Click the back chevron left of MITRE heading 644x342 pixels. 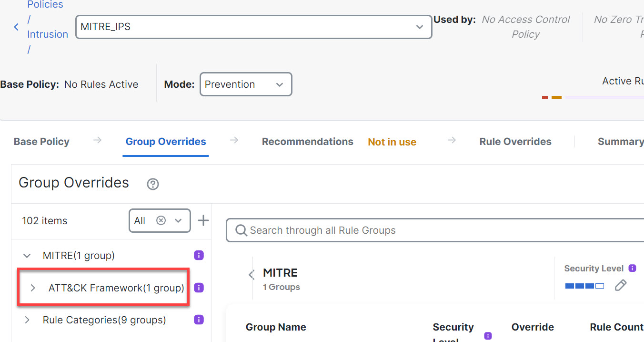pyautogui.click(x=252, y=274)
